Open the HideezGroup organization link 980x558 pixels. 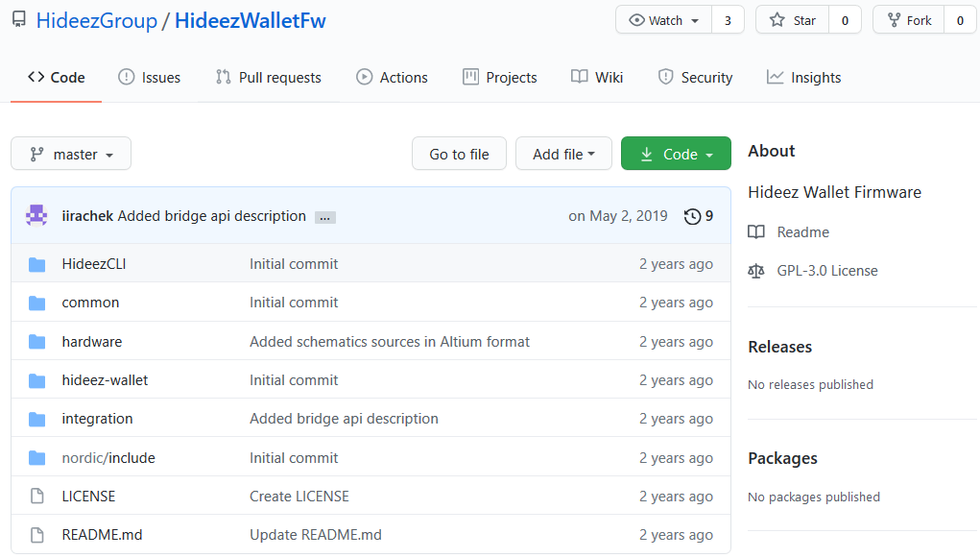97,20
